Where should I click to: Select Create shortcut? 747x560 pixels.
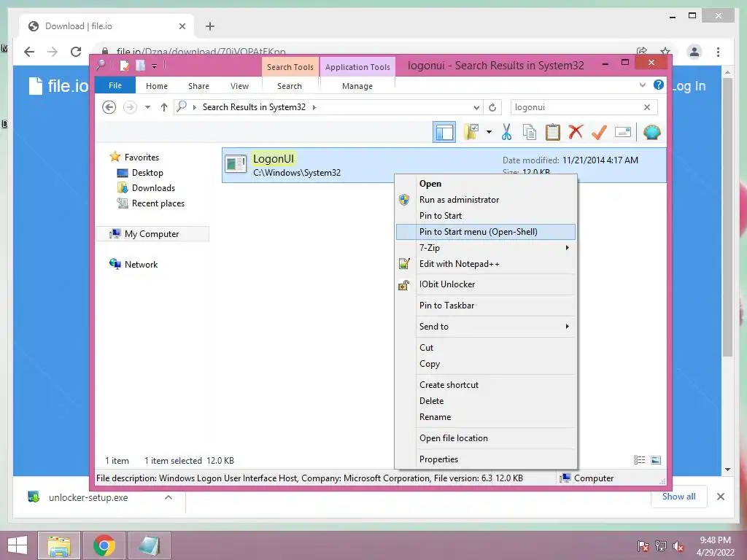pyautogui.click(x=485, y=385)
